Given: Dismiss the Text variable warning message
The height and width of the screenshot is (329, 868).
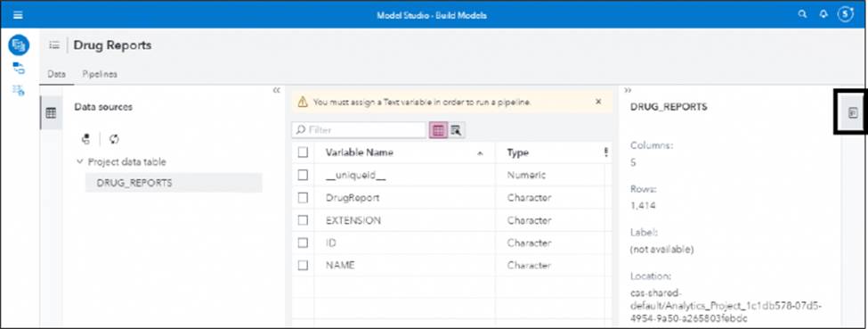Looking at the screenshot, I should 598,102.
